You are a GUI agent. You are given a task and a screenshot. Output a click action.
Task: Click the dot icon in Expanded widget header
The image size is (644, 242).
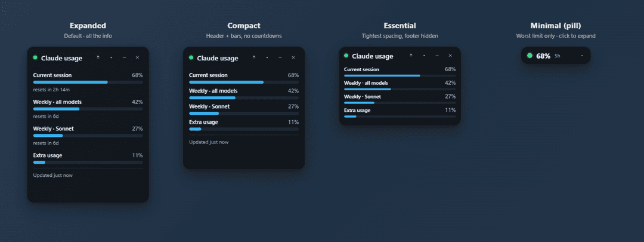pos(111,57)
